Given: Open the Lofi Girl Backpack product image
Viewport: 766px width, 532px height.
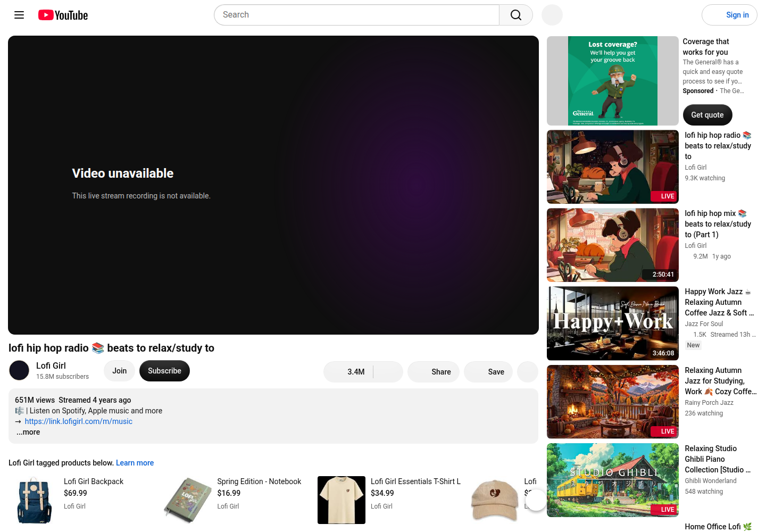Looking at the screenshot, I should click(x=35, y=500).
